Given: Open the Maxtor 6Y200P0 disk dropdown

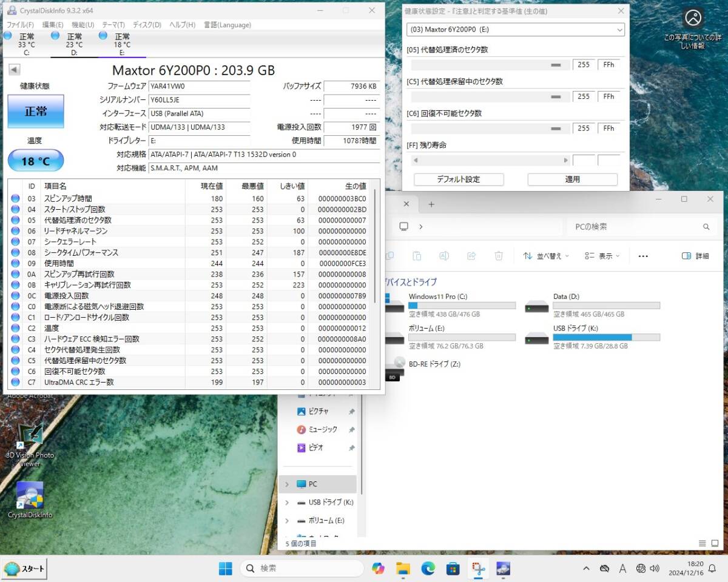Looking at the screenshot, I should [516, 29].
